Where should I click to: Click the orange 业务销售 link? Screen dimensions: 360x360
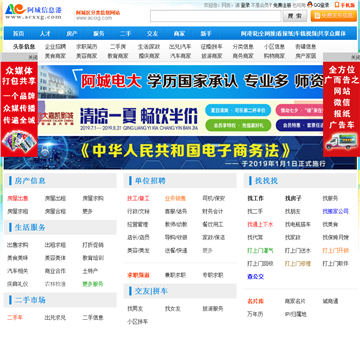(175, 198)
